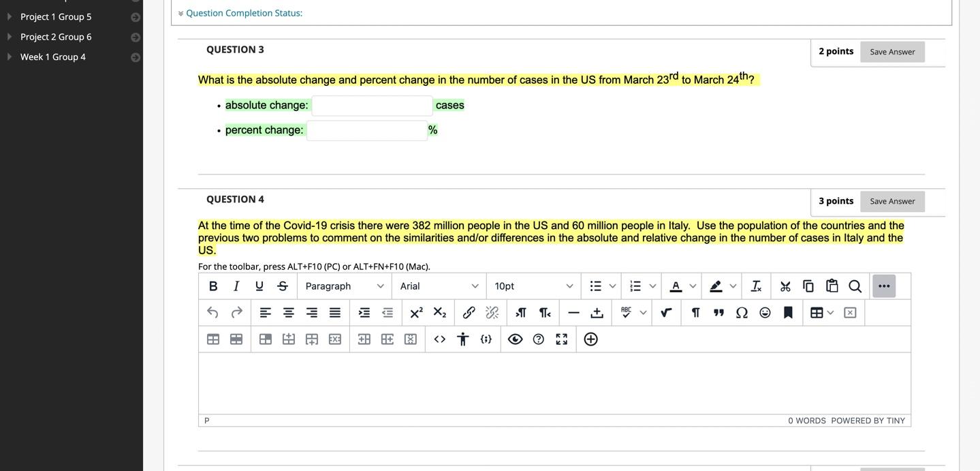The height and width of the screenshot is (471, 980).
Task: Open numbered list style dropdown arrow
Action: click(653, 286)
